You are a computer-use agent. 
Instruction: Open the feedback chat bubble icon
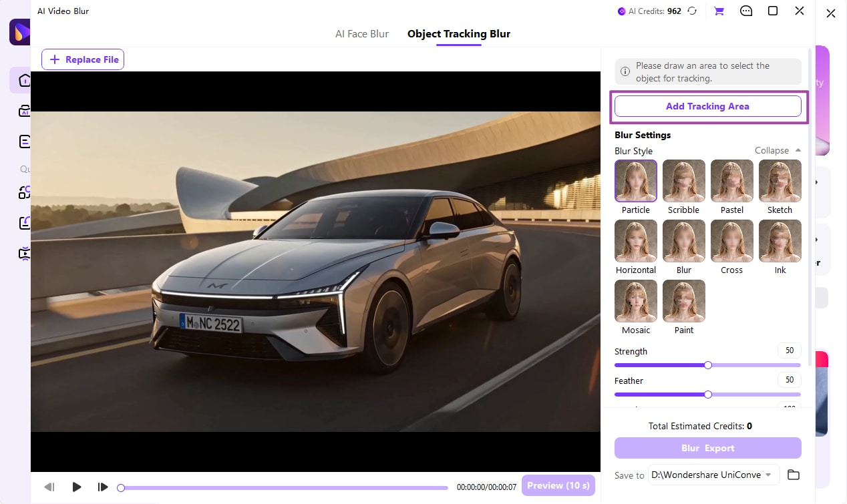[747, 11]
